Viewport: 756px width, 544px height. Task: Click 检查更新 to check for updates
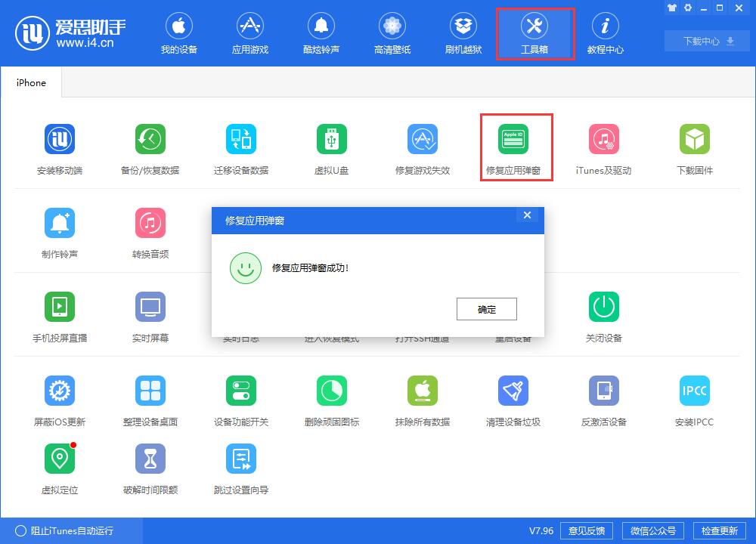click(x=720, y=530)
